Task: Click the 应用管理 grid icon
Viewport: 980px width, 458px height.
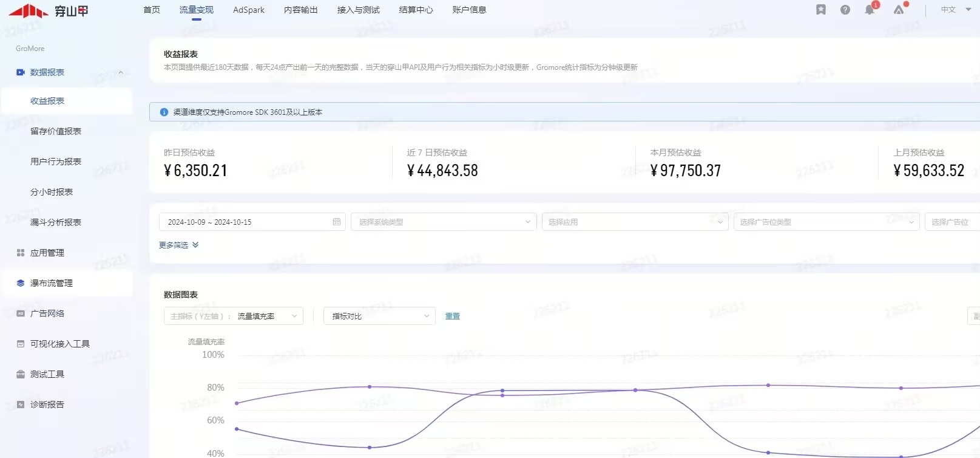Action: point(21,253)
